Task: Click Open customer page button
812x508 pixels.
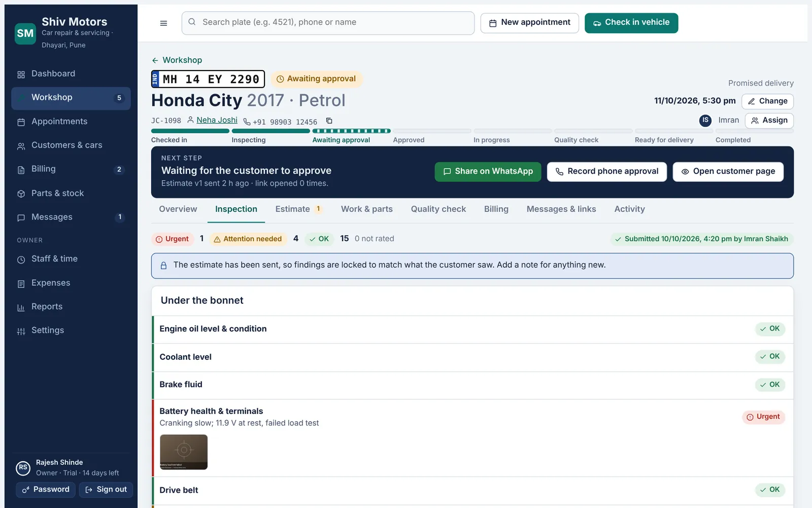Action: 728,172
